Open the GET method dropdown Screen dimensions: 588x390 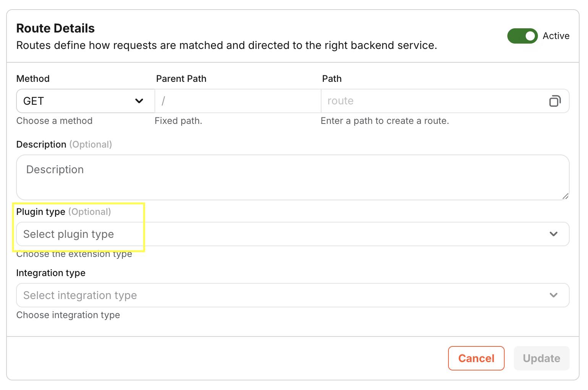coord(85,101)
